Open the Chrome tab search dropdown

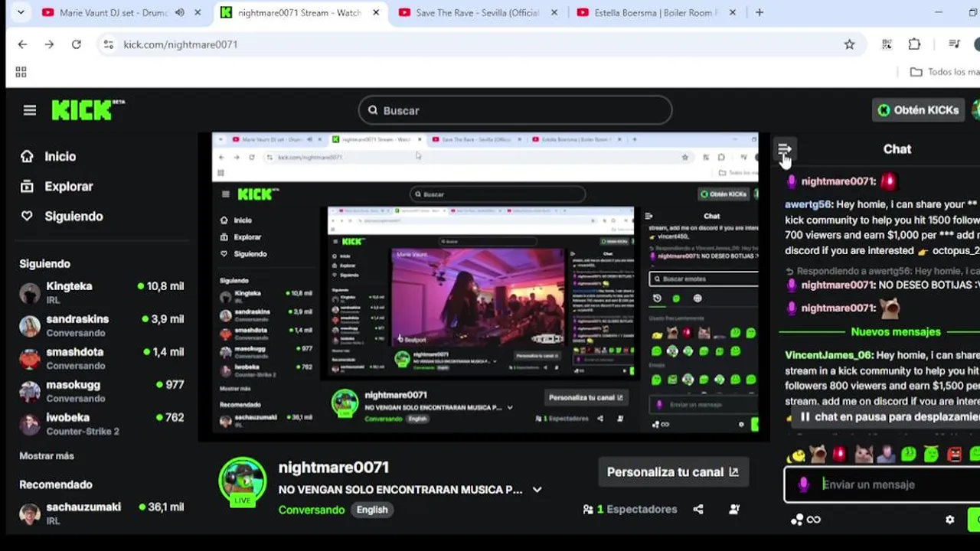[21, 12]
